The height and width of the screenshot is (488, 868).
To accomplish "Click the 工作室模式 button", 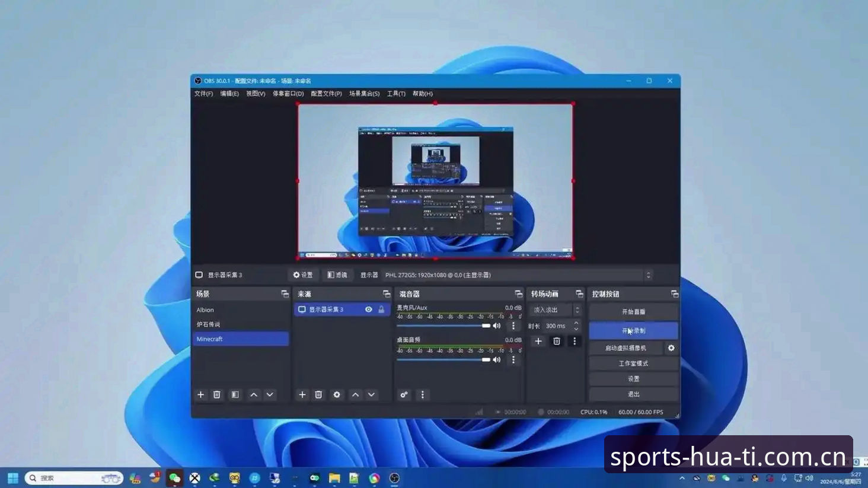I will pos(633,363).
